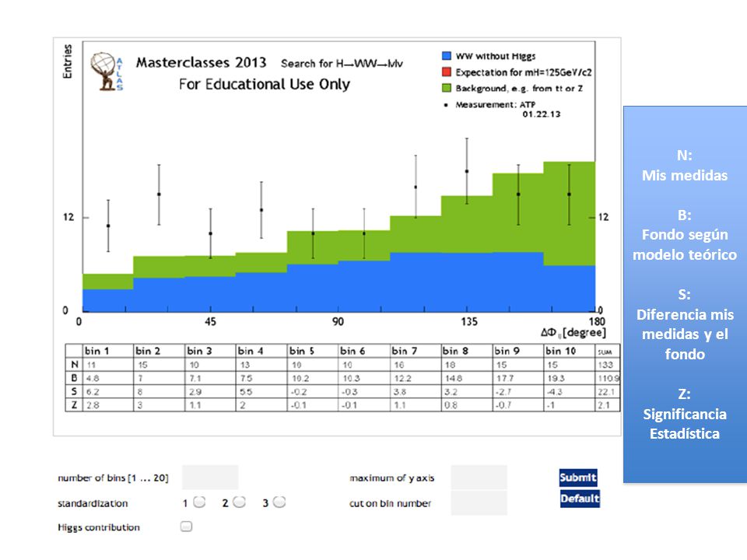Click the 'Mis medidas' text in the side panel
The height and width of the screenshot is (560, 747).
pos(685,175)
